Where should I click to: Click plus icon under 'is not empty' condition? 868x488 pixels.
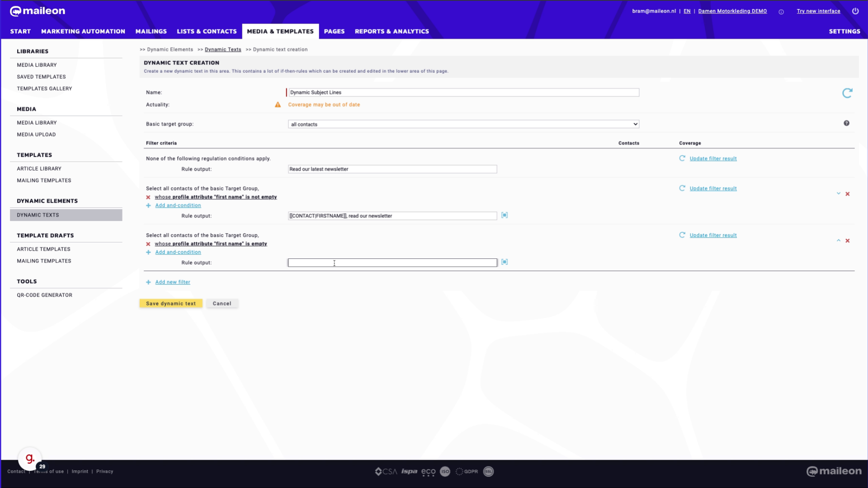click(x=148, y=206)
